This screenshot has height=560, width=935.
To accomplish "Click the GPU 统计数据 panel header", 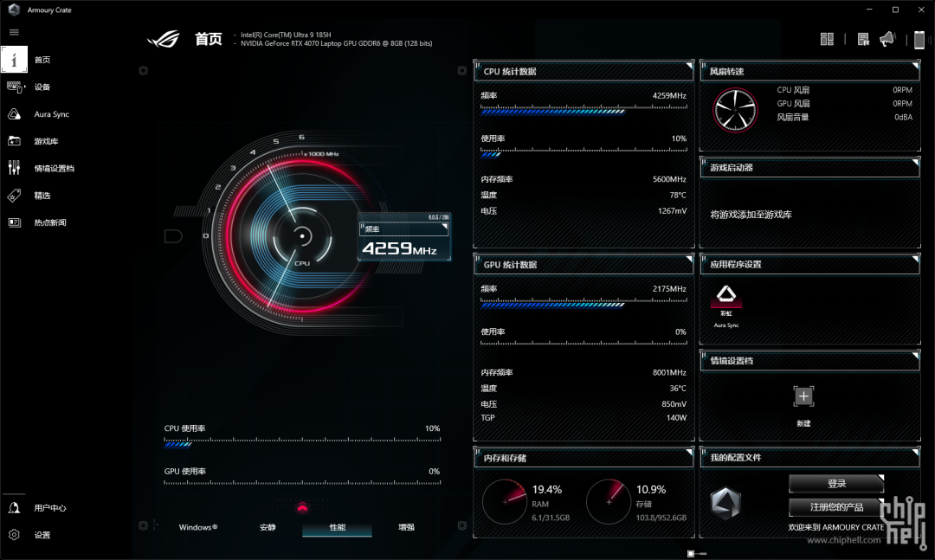I will pyautogui.click(x=584, y=264).
